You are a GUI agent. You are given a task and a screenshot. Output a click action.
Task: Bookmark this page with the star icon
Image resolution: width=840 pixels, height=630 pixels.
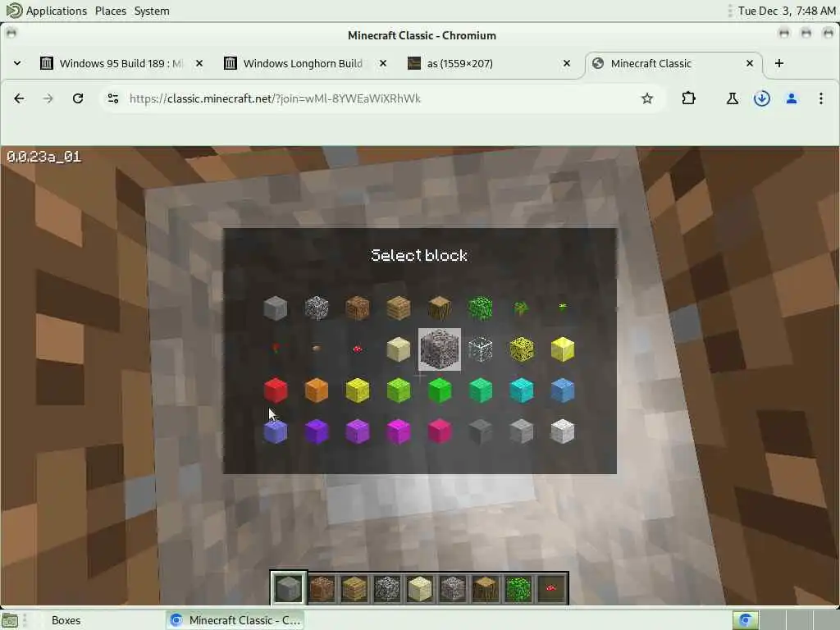(647, 98)
